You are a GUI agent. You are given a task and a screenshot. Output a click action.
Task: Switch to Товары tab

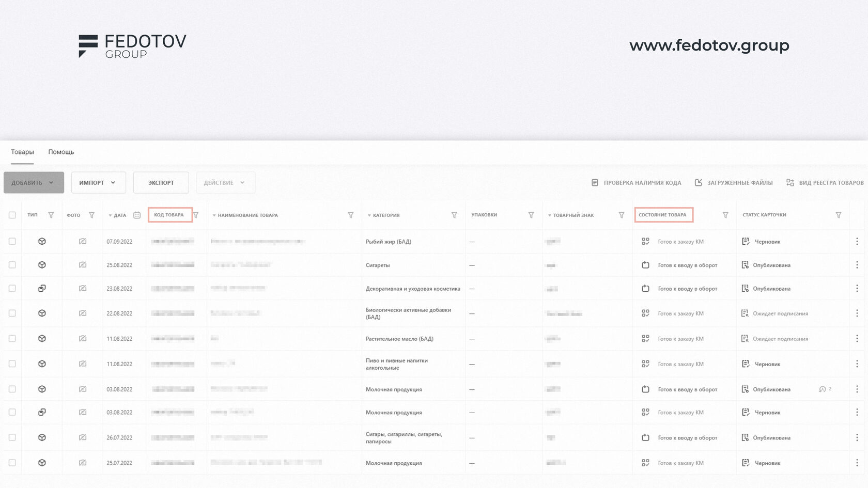pos(22,152)
